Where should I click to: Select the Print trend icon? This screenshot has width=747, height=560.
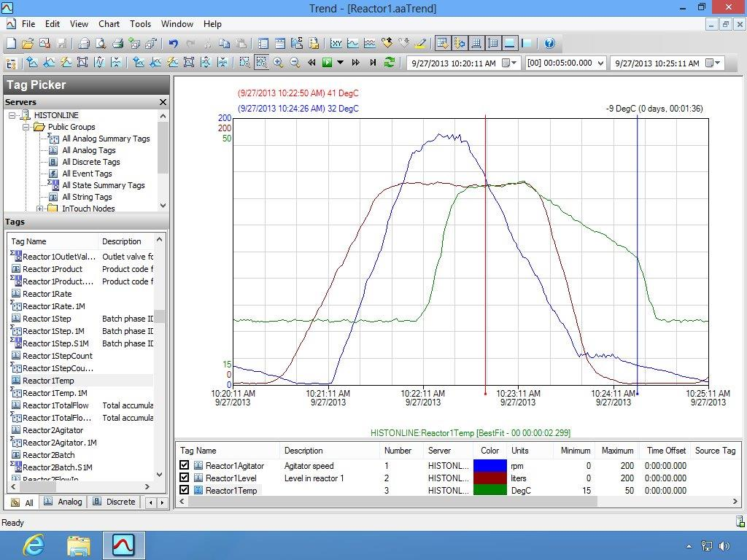click(x=118, y=44)
